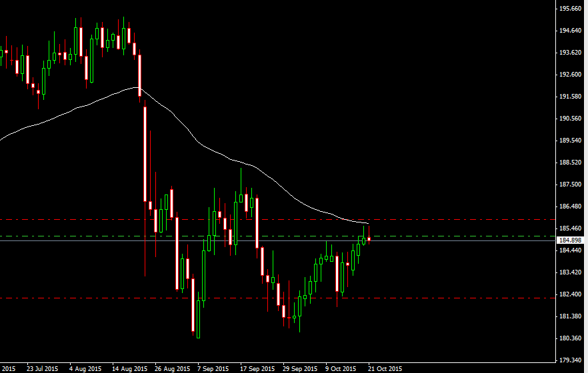Viewport: 588px width, 373px height.
Task: Click the current price label 184.898
Action: [569, 240]
